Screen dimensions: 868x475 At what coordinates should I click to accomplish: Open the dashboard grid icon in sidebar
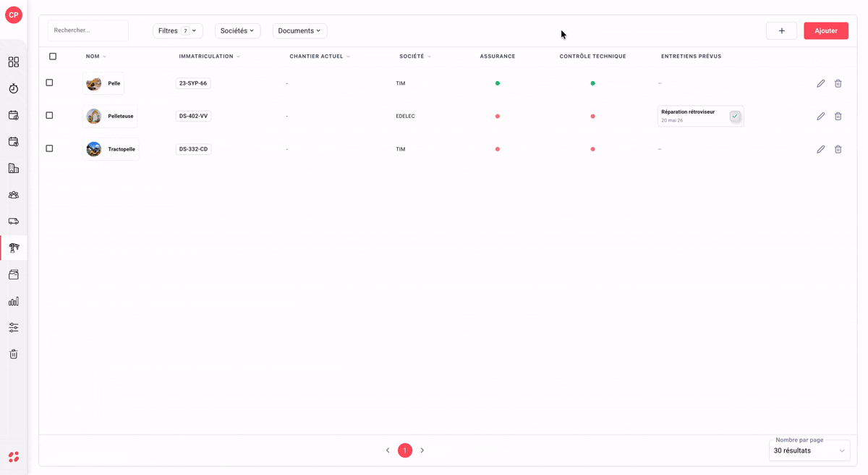pos(14,62)
